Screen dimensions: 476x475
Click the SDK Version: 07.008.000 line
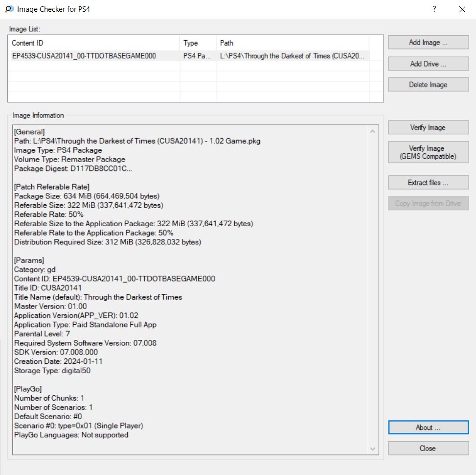[x=56, y=352]
